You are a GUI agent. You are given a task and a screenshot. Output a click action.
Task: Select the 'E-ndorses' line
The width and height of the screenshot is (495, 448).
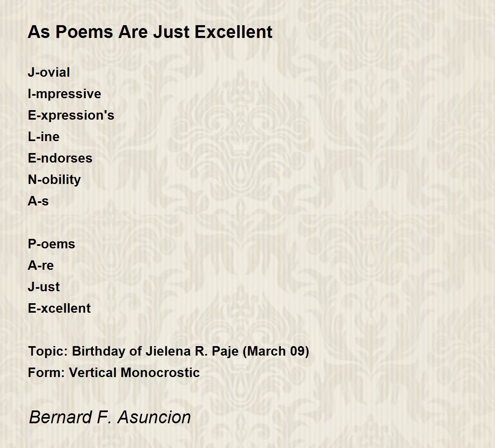click(60, 158)
